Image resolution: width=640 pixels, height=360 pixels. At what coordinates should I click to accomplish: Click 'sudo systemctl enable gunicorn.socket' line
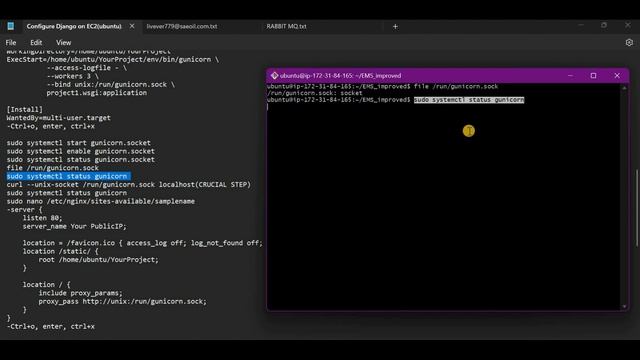pyautogui.click(x=80, y=151)
